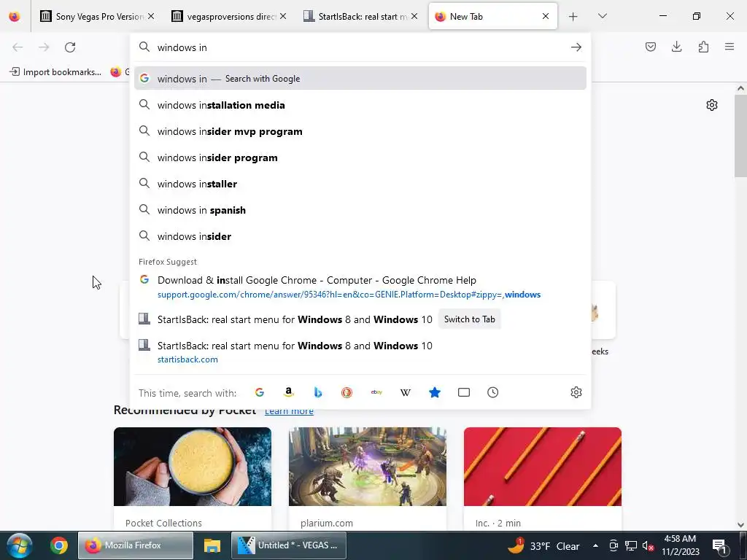The width and height of the screenshot is (747, 560).
Task: Show hidden system tray icons
Action: 595,545
